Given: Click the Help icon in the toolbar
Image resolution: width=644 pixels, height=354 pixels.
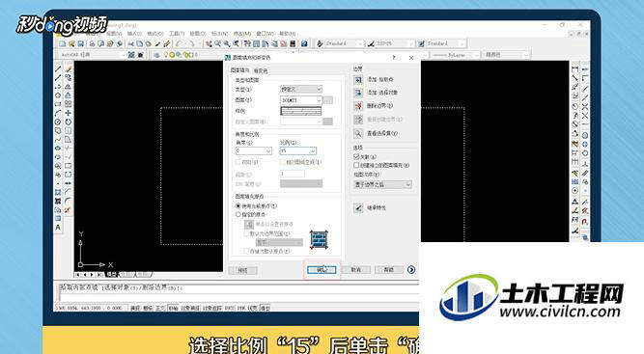Looking at the screenshot, I should 304,43.
